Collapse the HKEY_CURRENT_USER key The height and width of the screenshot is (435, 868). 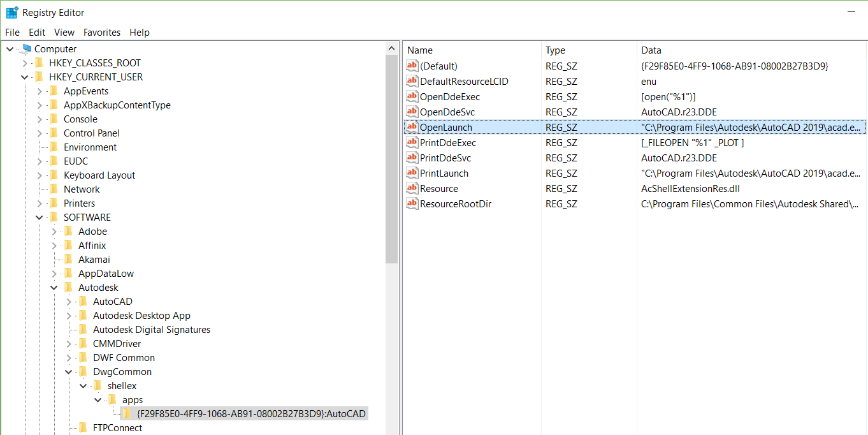24,77
